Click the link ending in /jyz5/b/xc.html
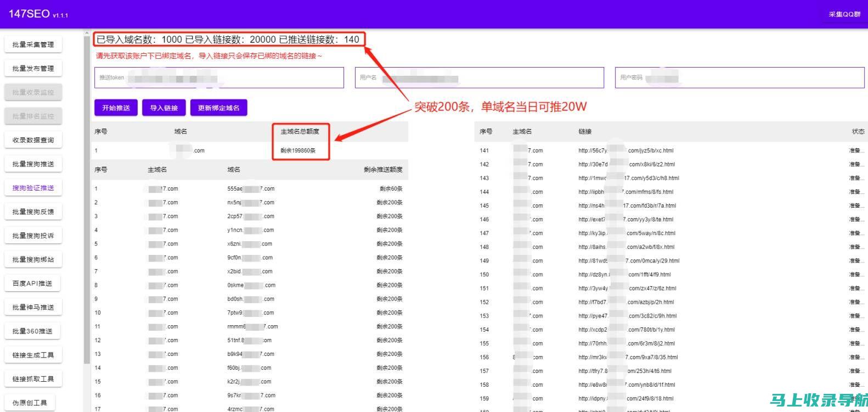 [x=625, y=151]
